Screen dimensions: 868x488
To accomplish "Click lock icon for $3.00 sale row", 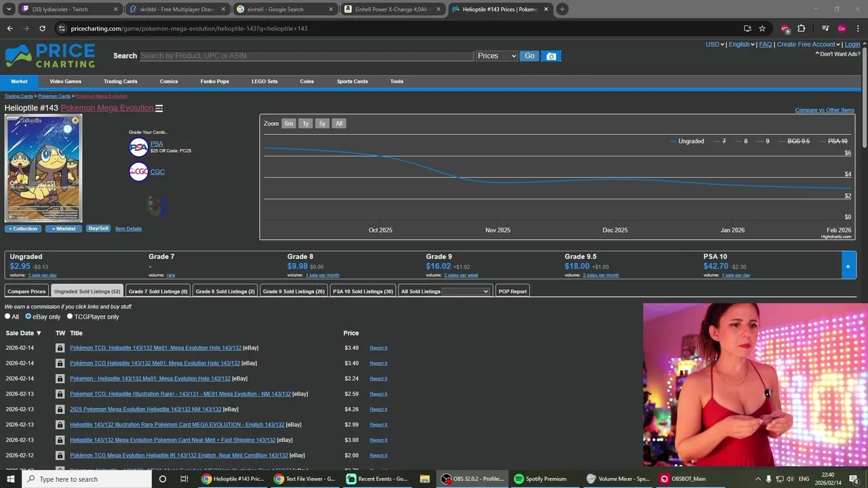I will click(x=60, y=440).
